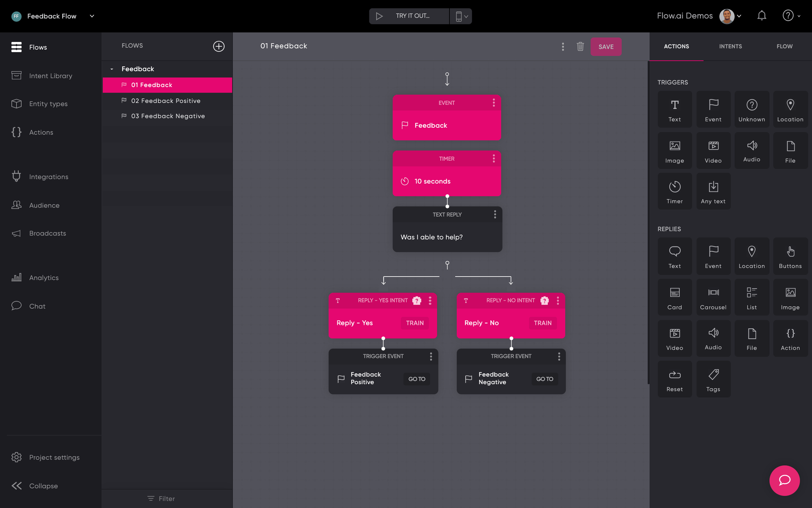
Task: Open the Intent Library section
Action: click(50, 76)
